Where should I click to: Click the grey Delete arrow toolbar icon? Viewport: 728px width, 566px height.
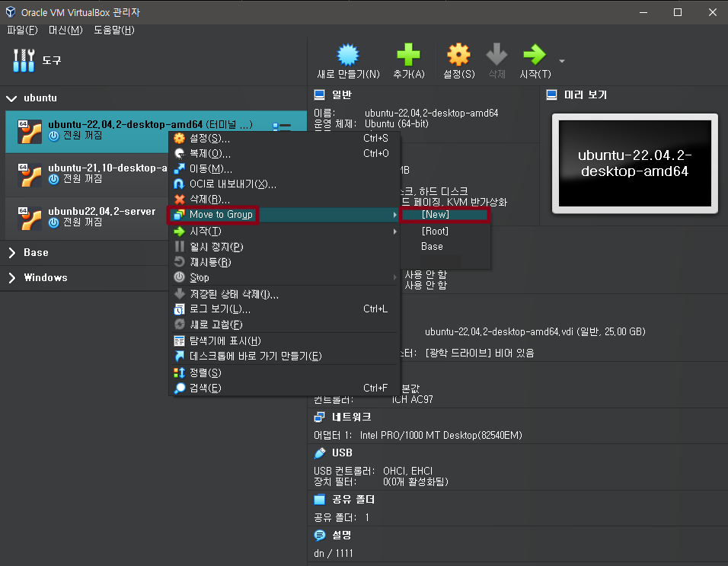click(497, 55)
